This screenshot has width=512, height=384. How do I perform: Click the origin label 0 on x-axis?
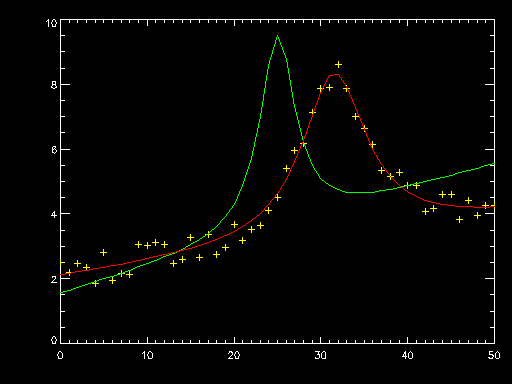pos(60,355)
